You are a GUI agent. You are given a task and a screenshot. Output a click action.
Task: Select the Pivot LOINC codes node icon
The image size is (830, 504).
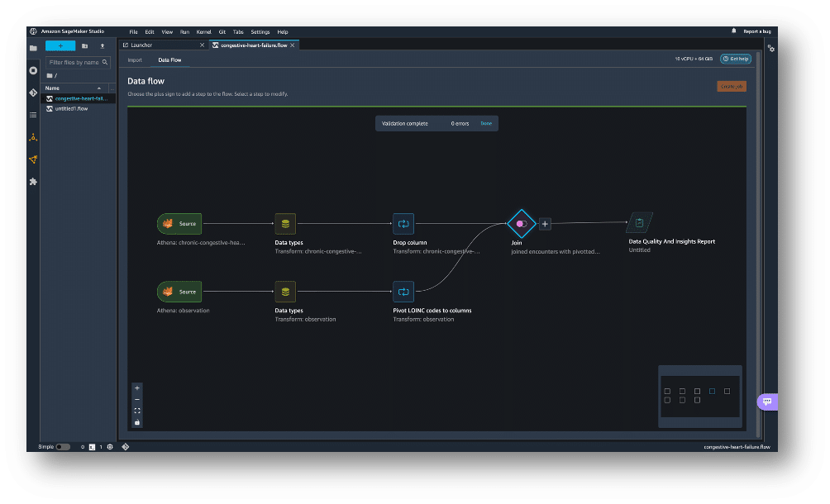[403, 292]
